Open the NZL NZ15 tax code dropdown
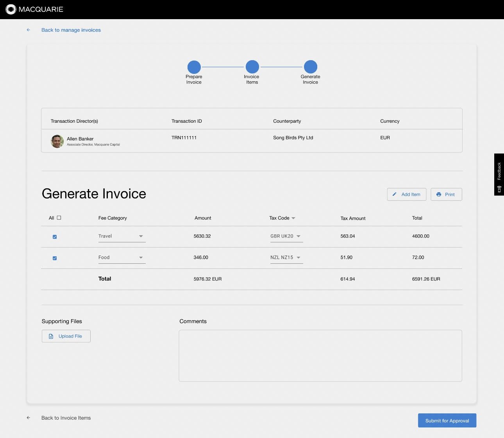504x438 pixels. point(286,257)
